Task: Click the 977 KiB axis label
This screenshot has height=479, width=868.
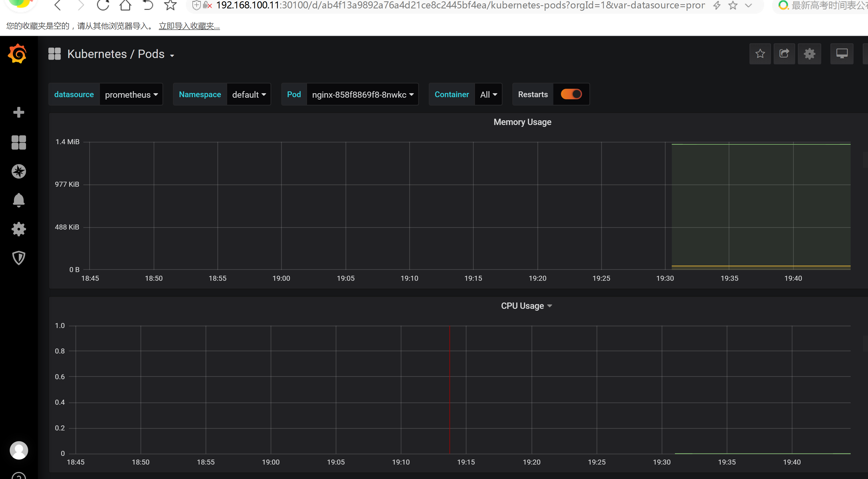Action: [67, 184]
